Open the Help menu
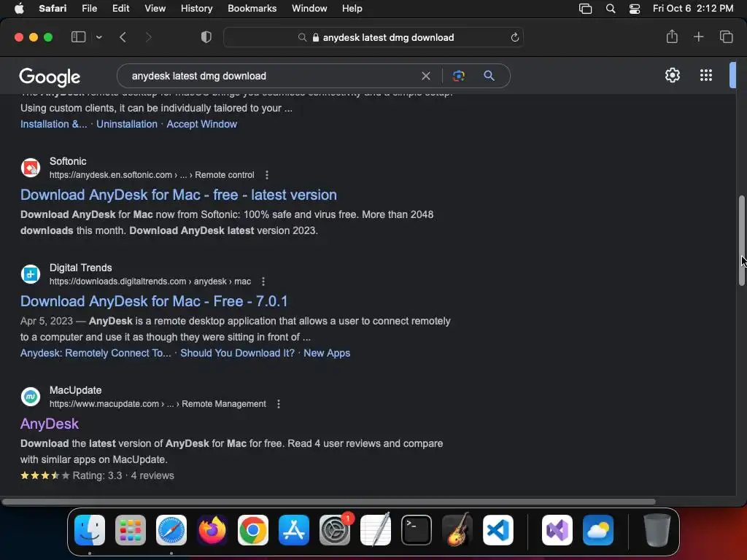747x560 pixels. pos(352,8)
